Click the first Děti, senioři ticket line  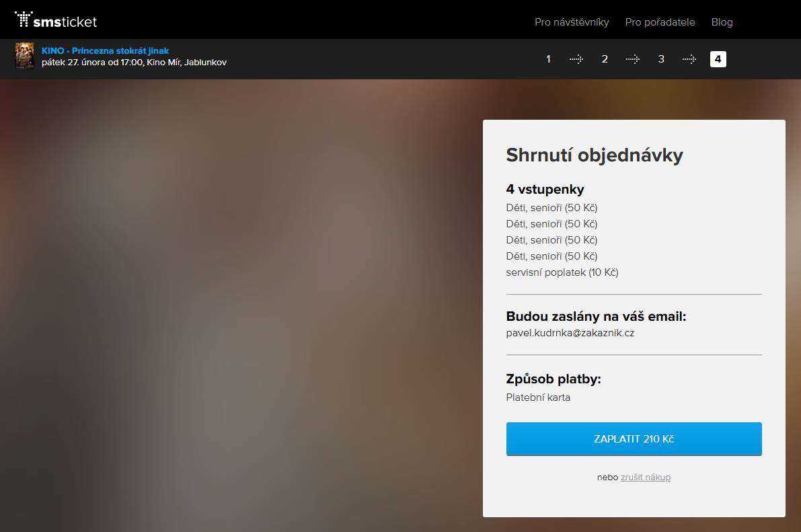pyautogui.click(x=551, y=208)
